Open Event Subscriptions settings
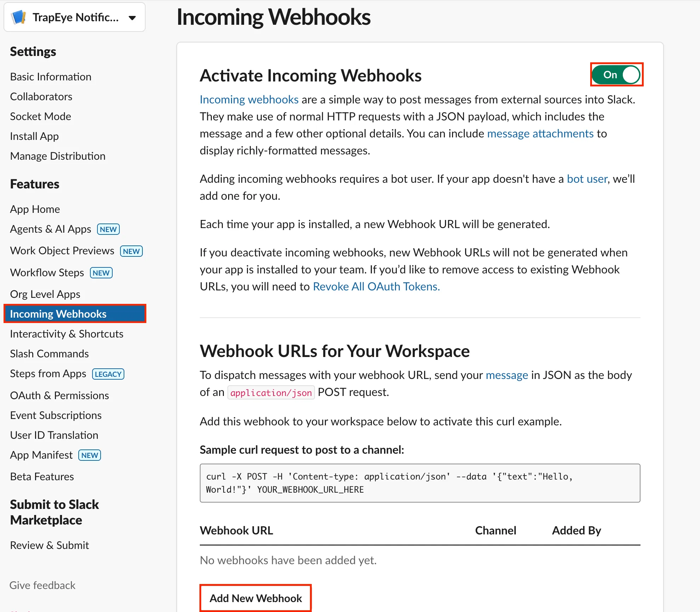Viewport: 700px width, 612px height. point(56,415)
